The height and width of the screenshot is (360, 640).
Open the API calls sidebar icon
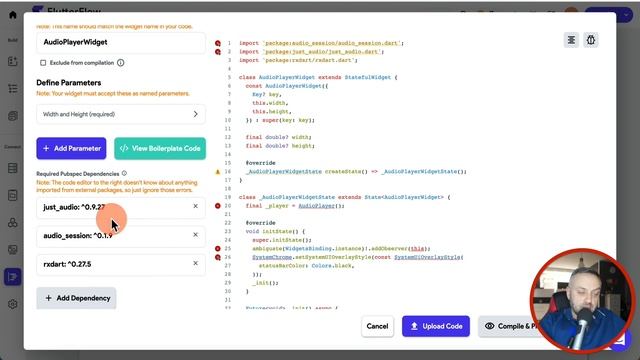(13, 222)
